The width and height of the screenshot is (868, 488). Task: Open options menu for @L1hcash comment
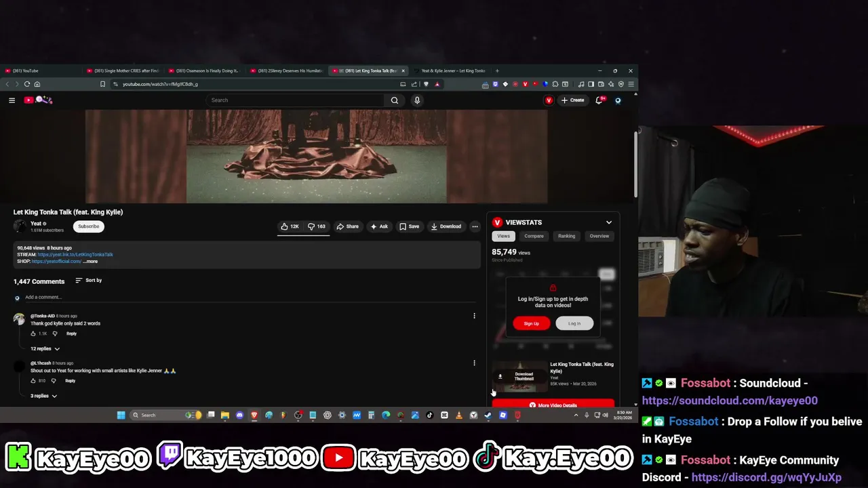coord(474,363)
